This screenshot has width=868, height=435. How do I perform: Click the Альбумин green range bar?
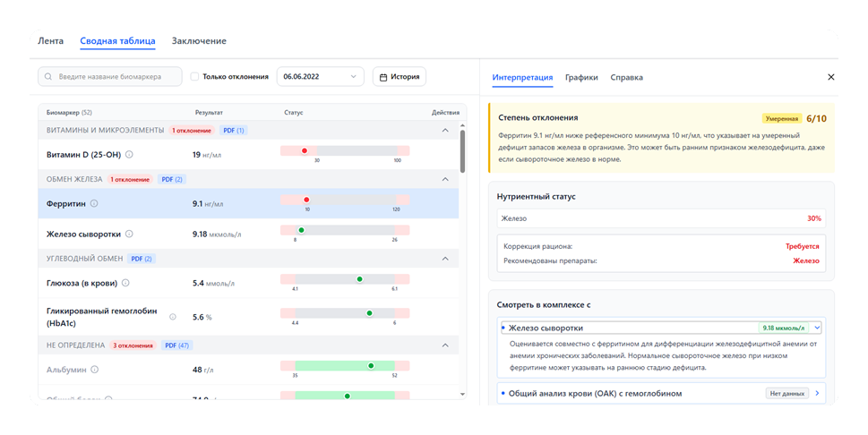345,366
